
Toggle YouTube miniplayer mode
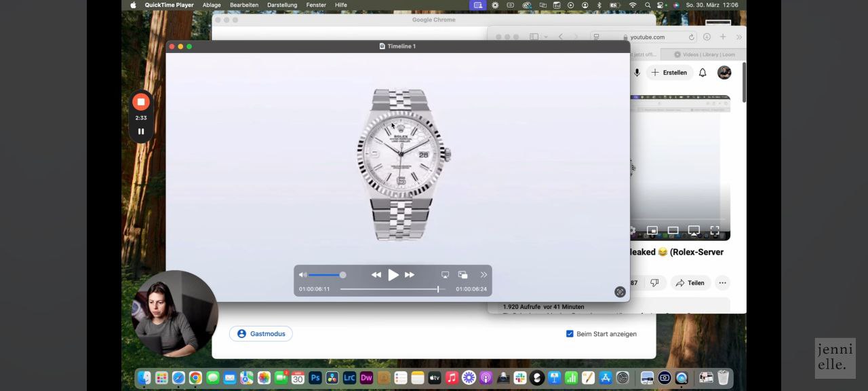tap(652, 231)
